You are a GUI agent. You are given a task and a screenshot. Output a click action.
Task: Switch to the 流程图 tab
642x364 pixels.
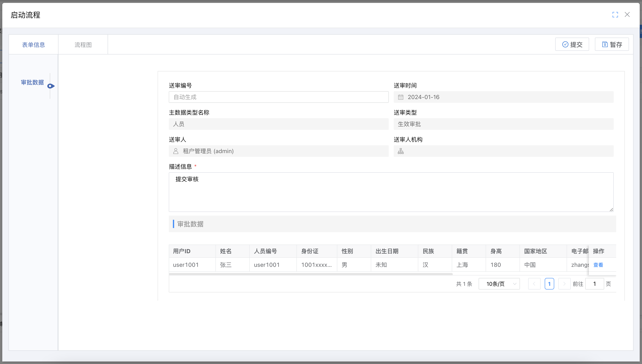(x=83, y=45)
